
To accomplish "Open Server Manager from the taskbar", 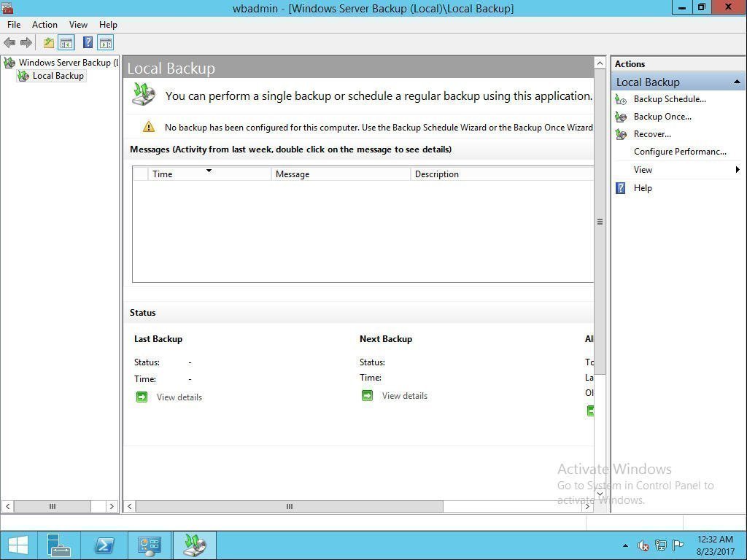I will (59, 545).
